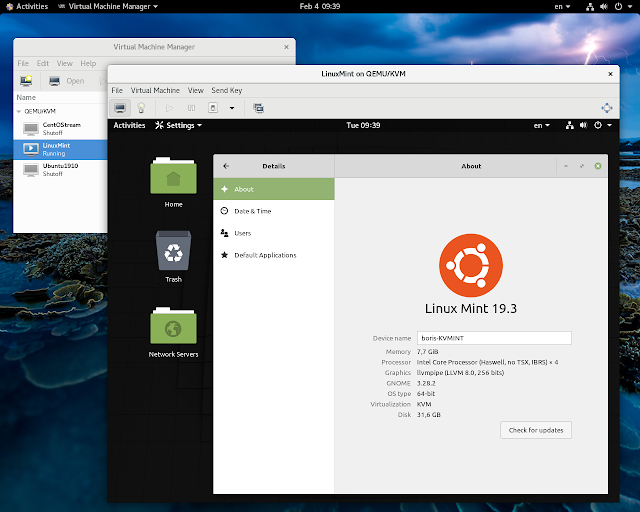Open the manage VM snapshots icon
Screen dimensions: 640x512
coord(258,108)
